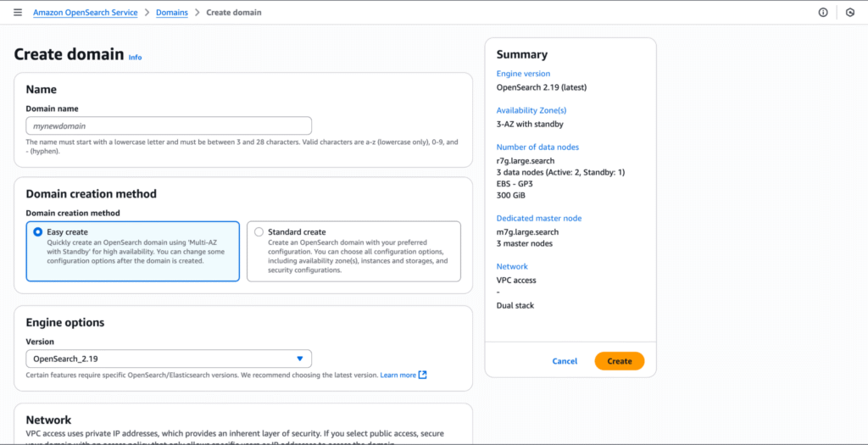Jump to Engine version from Summary
The image size is (868, 445).
tap(523, 74)
